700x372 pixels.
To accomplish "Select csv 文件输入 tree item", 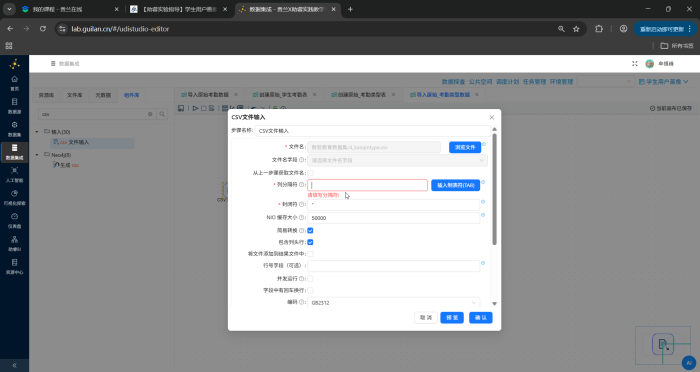I will click(x=92, y=142).
